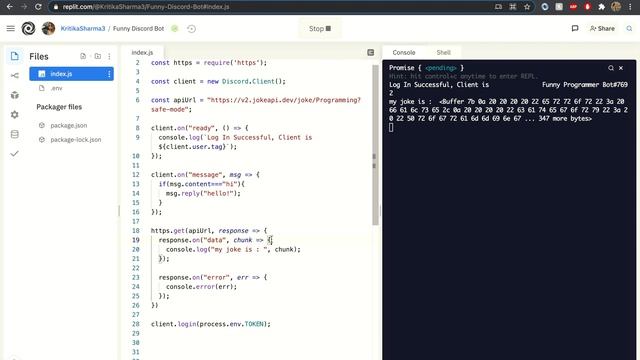Image resolution: width=640 pixels, height=360 pixels.
Task: Open the Version control sidebar icon
Action: [x=15, y=76]
